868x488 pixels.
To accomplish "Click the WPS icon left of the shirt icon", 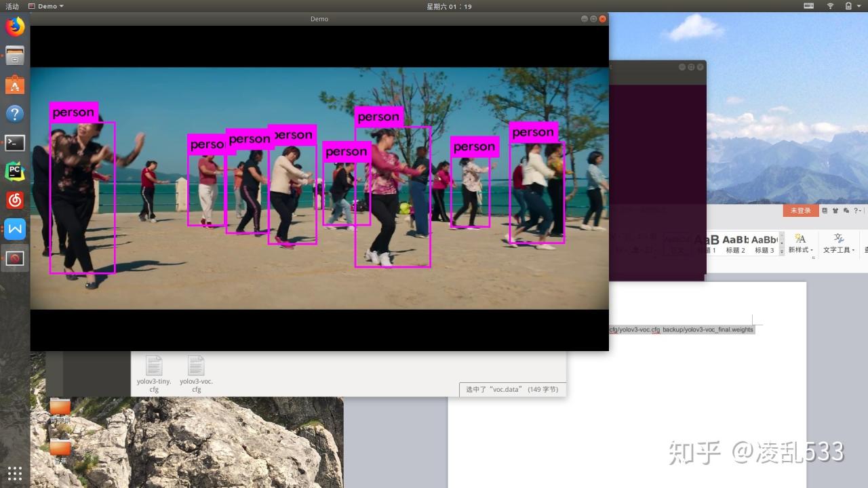I will tap(825, 211).
